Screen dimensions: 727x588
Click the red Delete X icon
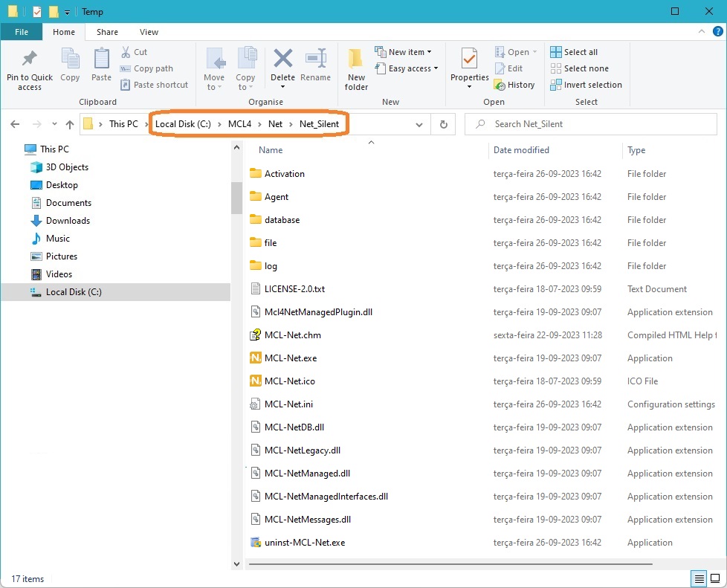[282, 59]
